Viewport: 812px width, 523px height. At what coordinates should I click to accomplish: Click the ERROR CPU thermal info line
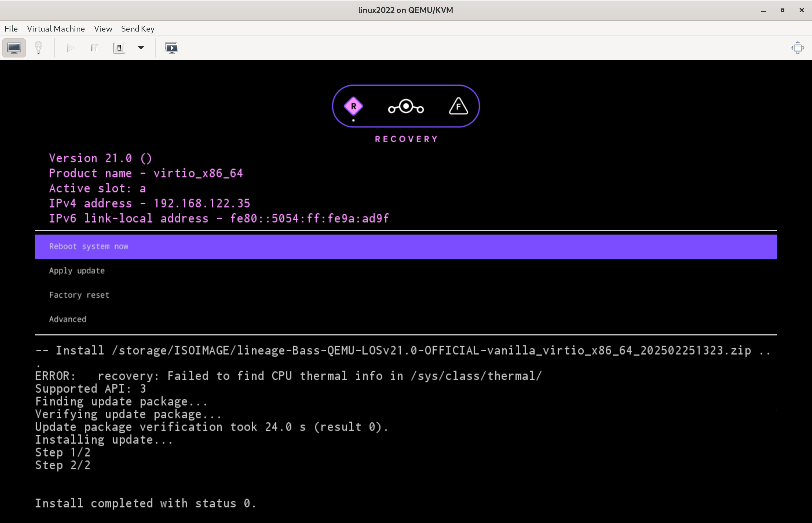pos(288,376)
